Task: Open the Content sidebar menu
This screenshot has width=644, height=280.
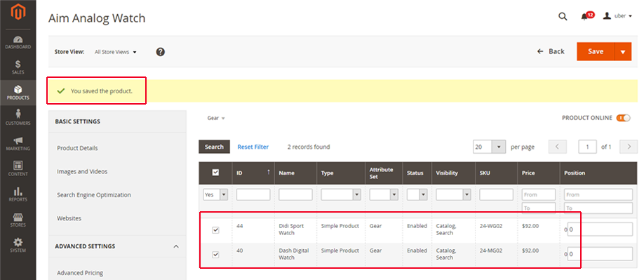Action: click(x=18, y=169)
